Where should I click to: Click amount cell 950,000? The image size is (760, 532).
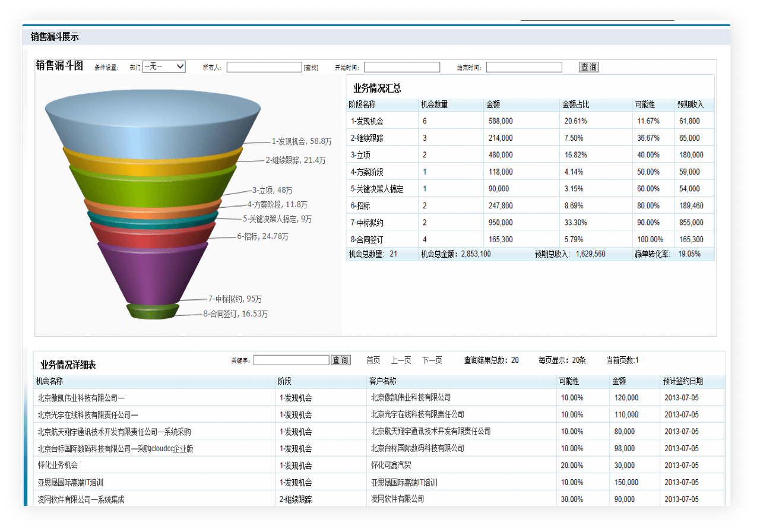(499, 223)
